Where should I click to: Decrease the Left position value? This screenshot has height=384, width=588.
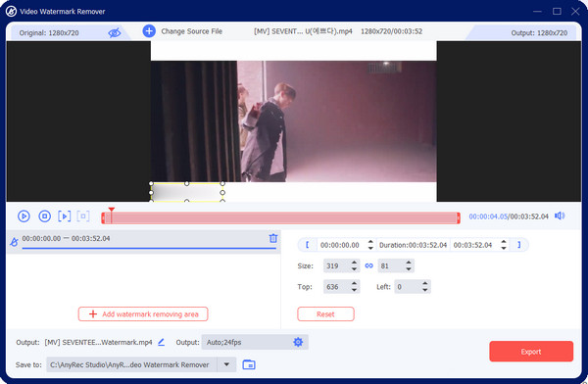[425, 290]
